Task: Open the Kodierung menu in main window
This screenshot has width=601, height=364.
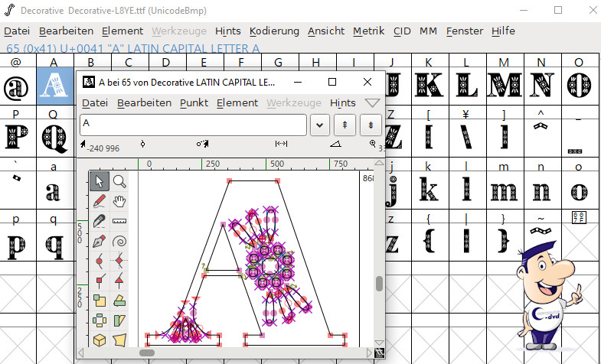Action: pos(274,31)
